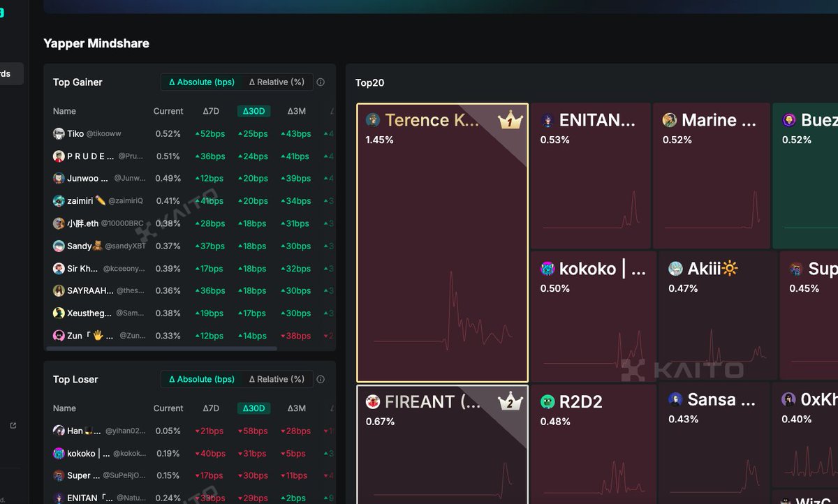
Task: Select Δ30D column in Top Gainer
Action: pos(253,111)
